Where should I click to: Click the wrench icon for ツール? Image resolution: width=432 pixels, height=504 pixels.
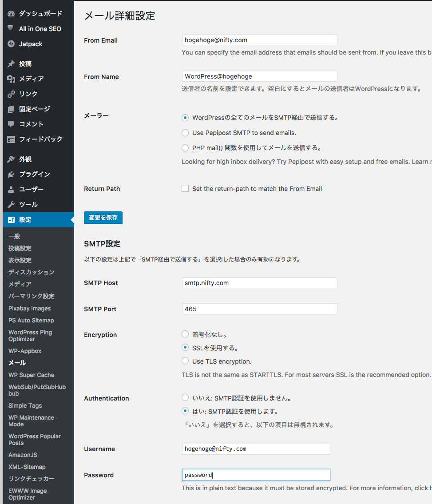pyautogui.click(x=11, y=204)
